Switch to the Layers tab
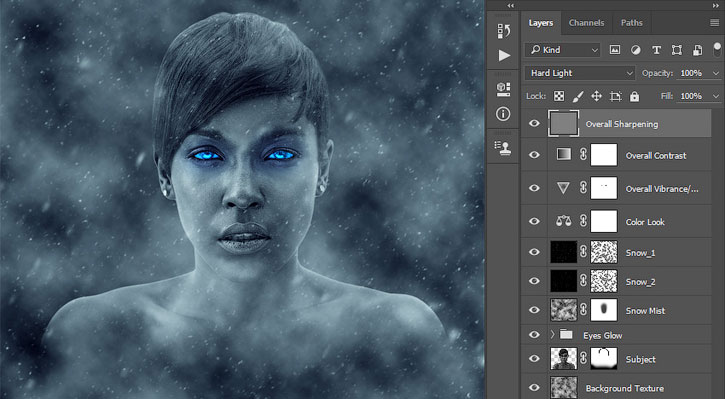This screenshot has width=725, height=399. 541,23
